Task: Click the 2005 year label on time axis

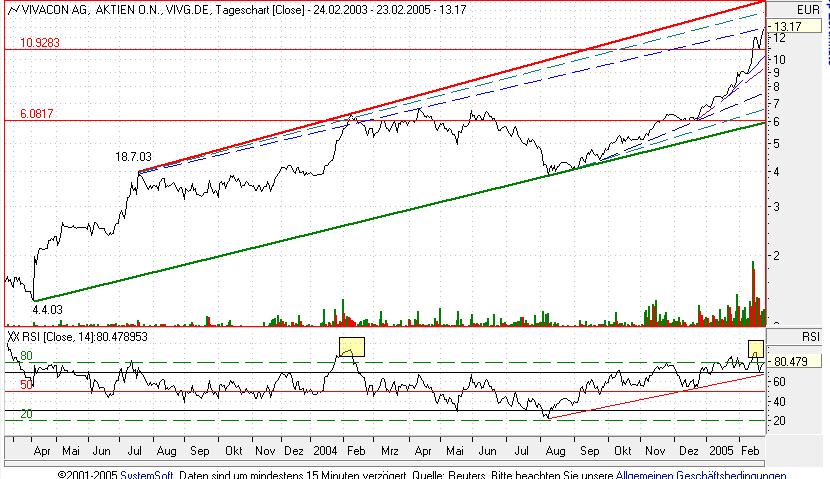Action: [720, 450]
